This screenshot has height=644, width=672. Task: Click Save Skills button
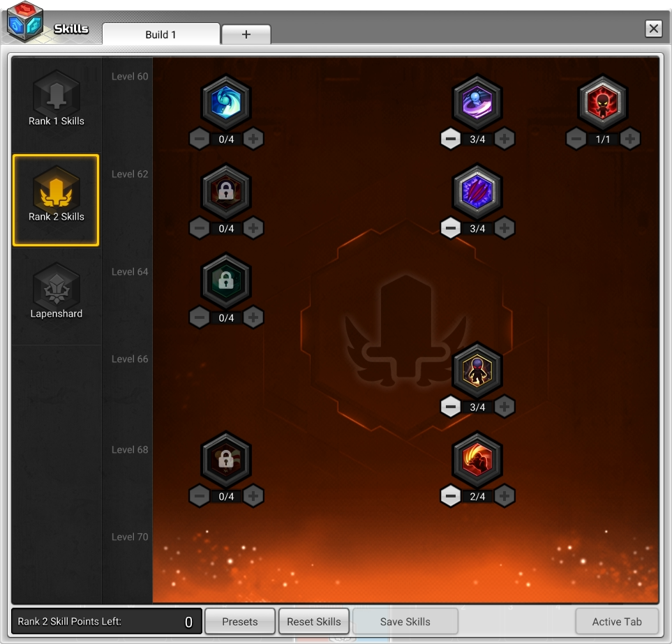[x=405, y=621]
